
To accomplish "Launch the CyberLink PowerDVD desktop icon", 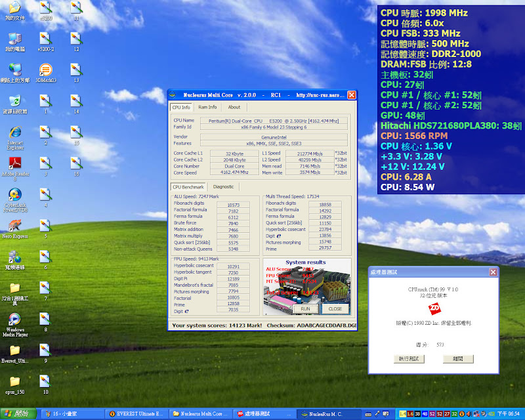I will coord(14,196).
